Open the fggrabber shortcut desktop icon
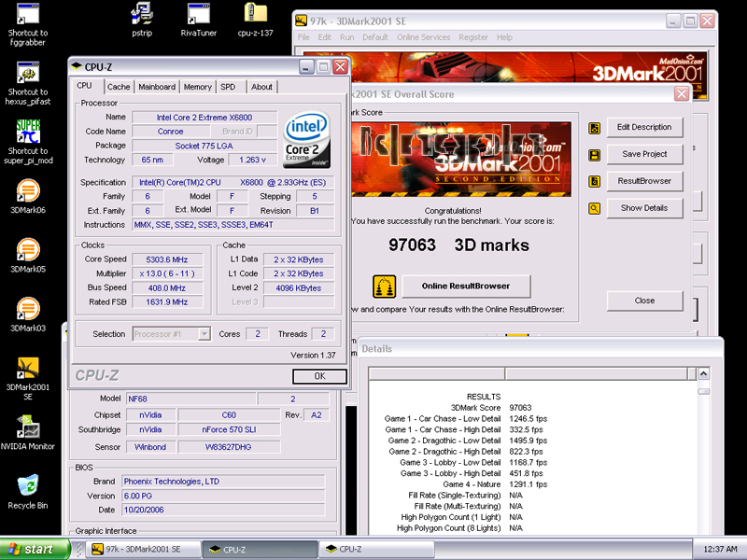Viewport: 747px width, 560px height. click(28, 25)
